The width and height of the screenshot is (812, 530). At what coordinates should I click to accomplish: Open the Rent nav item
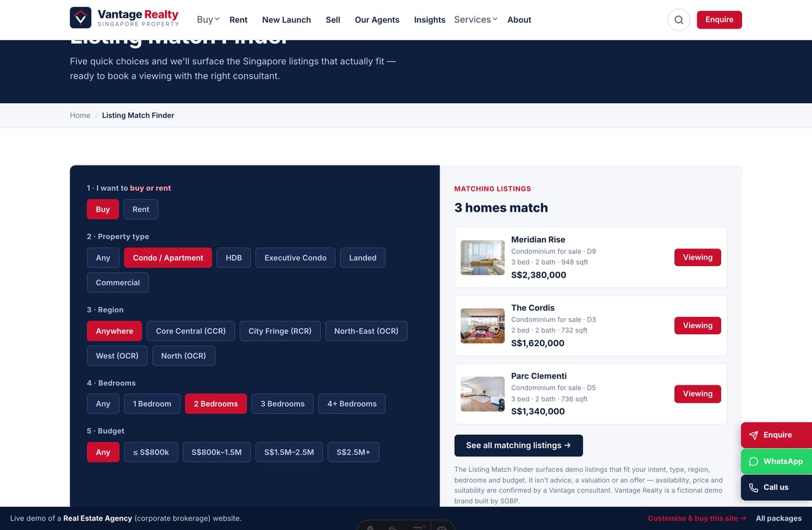click(x=239, y=20)
